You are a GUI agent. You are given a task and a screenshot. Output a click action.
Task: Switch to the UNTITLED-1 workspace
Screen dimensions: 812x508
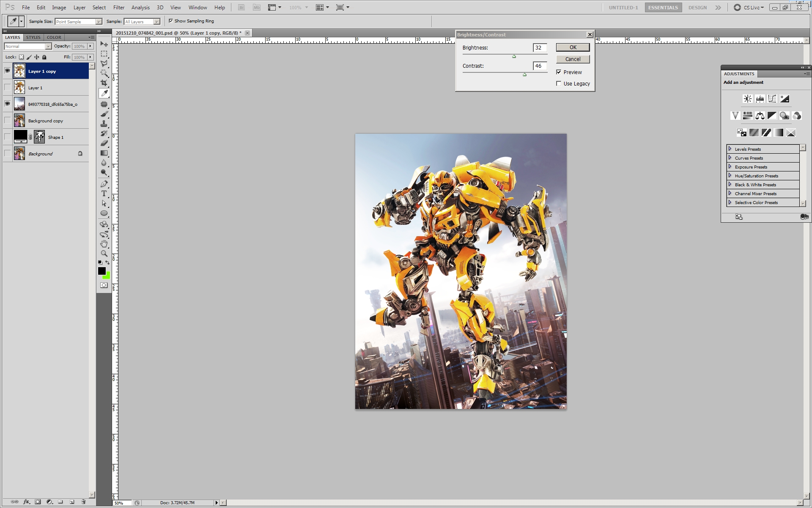pos(623,8)
